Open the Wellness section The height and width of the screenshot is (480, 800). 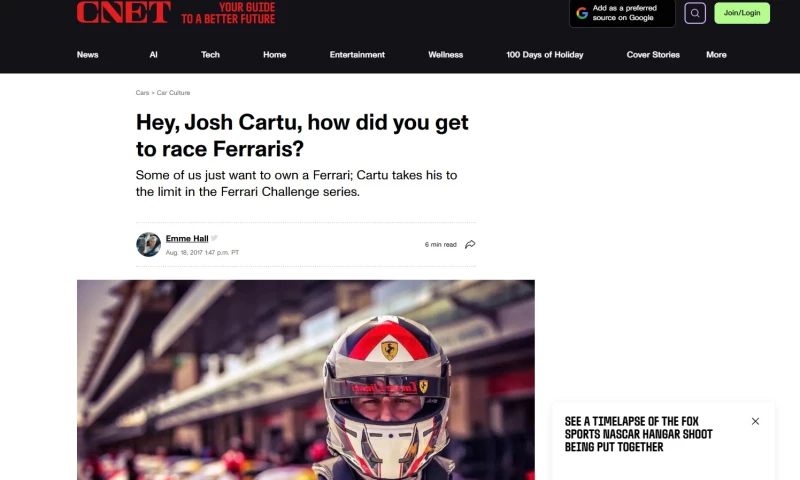tap(445, 55)
